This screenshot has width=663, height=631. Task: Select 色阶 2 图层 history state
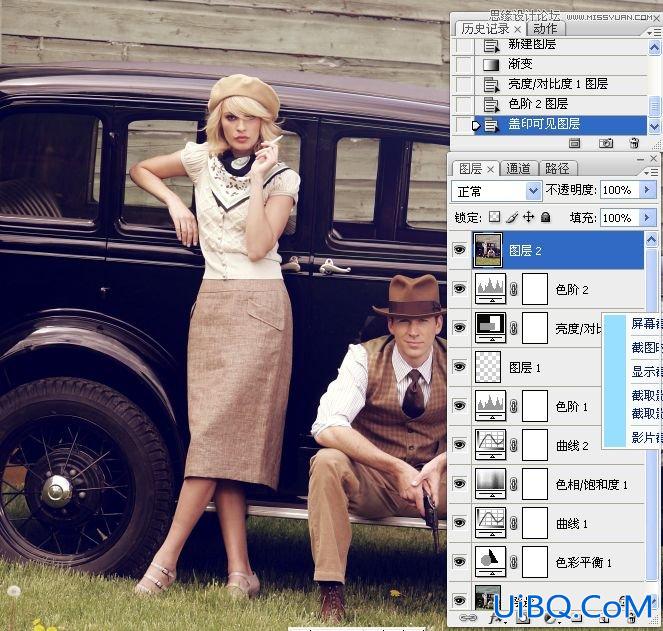(x=560, y=104)
